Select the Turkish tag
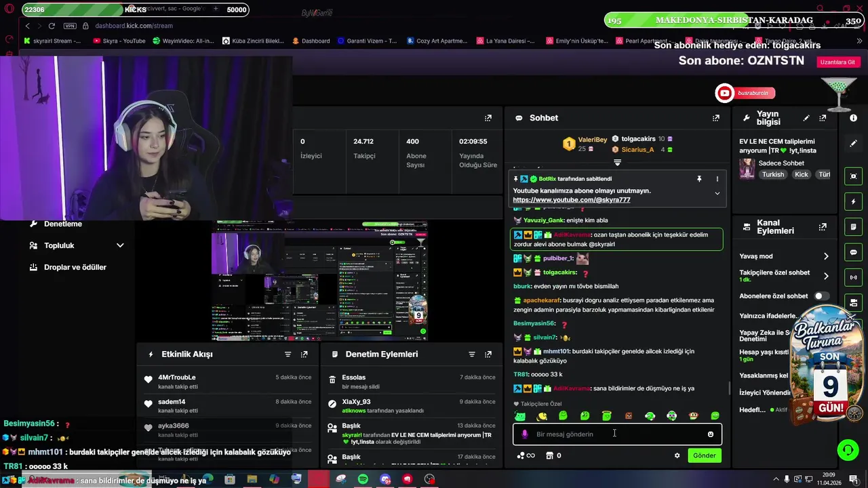Screen dimensions: 868x488 [x=772, y=175]
